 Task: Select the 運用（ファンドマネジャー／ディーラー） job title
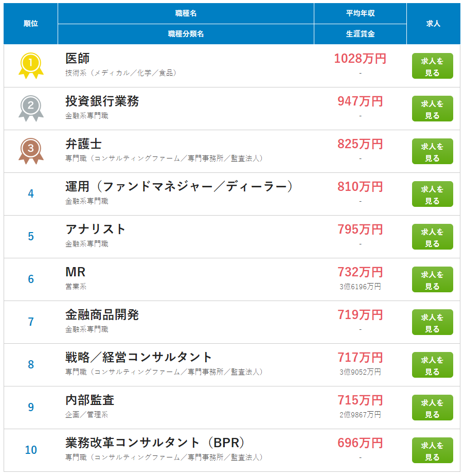pyautogui.click(x=179, y=186)
